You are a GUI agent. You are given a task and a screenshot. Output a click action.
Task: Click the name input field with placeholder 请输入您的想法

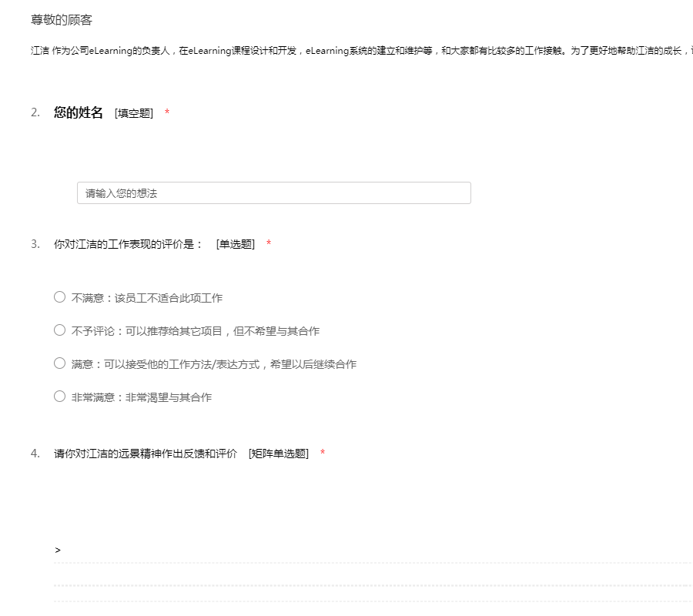[273, 193]
